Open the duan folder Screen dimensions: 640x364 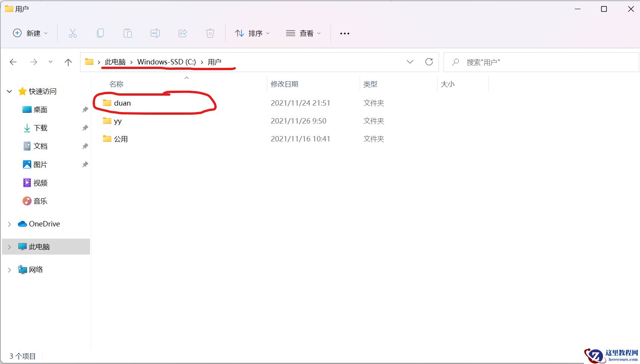pyautogui.click(x=122, y=103)
